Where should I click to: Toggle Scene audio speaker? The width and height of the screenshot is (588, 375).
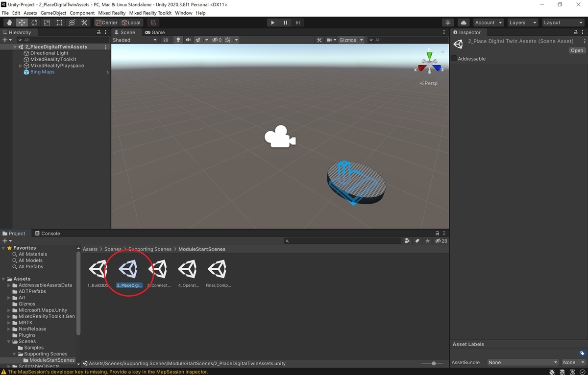click(188, 40)
